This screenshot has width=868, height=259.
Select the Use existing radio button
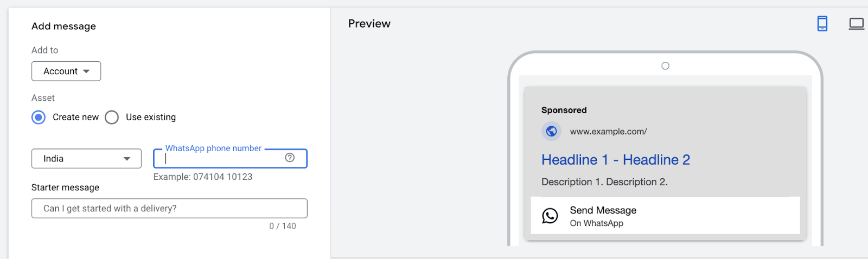[112, 117]
